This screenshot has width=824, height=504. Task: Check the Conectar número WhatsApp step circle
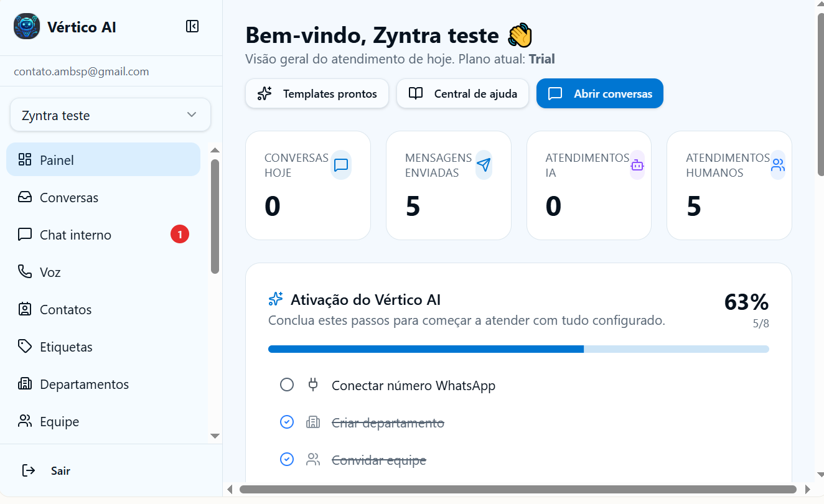click(x=287, y=385)
